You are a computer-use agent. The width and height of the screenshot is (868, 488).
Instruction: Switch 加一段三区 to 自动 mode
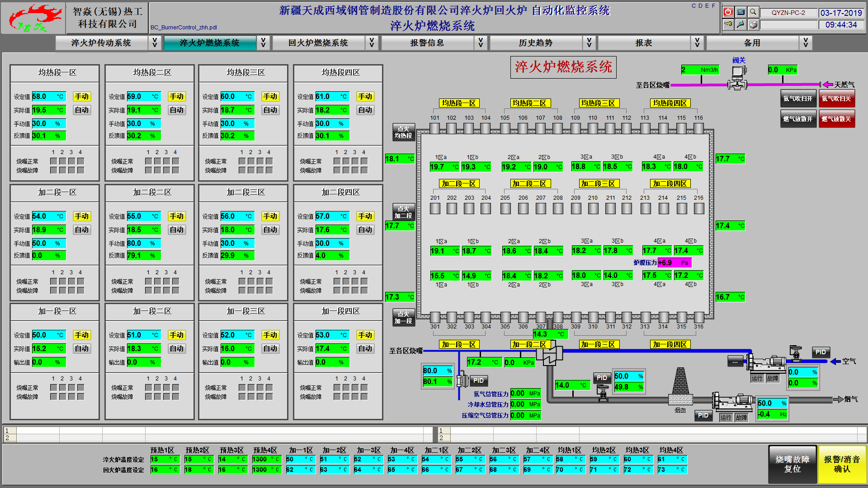tap(270, 348)
